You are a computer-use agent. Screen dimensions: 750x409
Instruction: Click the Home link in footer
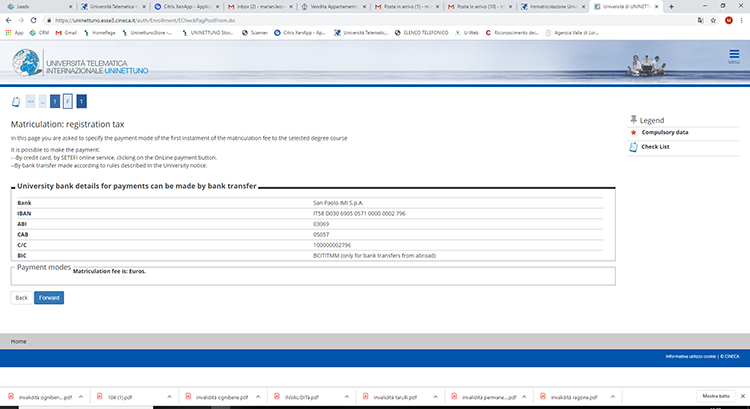point(18,341)
